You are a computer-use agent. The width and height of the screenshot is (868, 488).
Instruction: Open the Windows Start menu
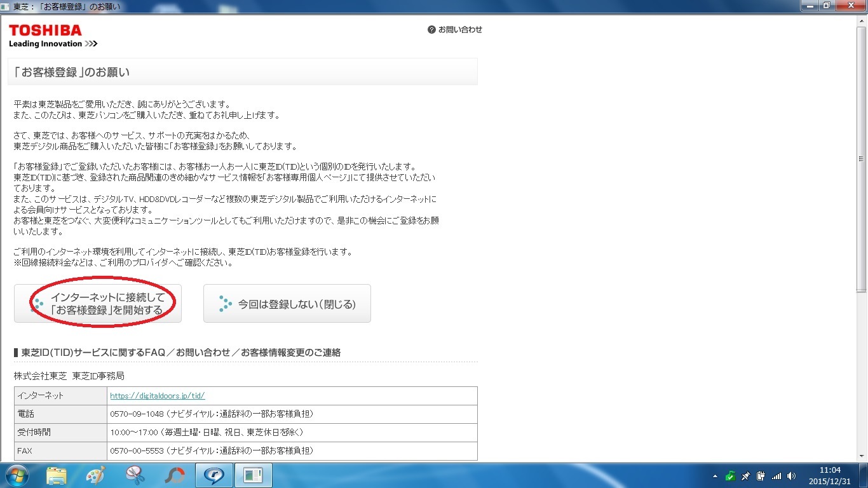pyautogui.click(x=17, y=475)
